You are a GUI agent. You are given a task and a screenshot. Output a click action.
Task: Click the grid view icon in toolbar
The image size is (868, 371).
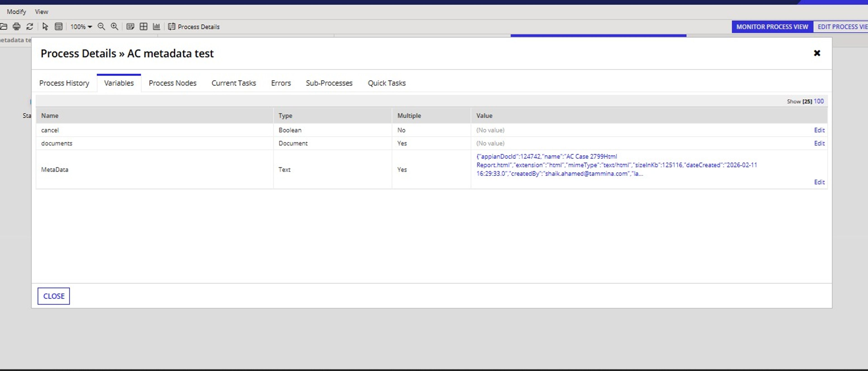[x=144, y=27]
